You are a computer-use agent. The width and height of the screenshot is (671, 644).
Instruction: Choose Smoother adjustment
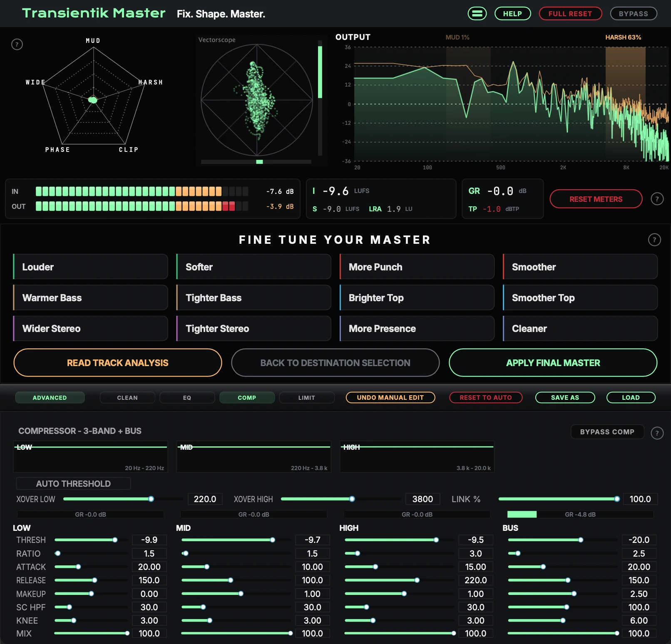click(580, 267)
